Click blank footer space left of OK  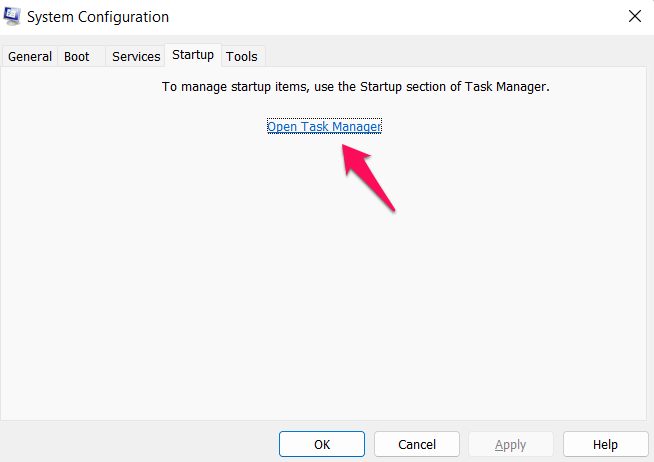(140, 444)
